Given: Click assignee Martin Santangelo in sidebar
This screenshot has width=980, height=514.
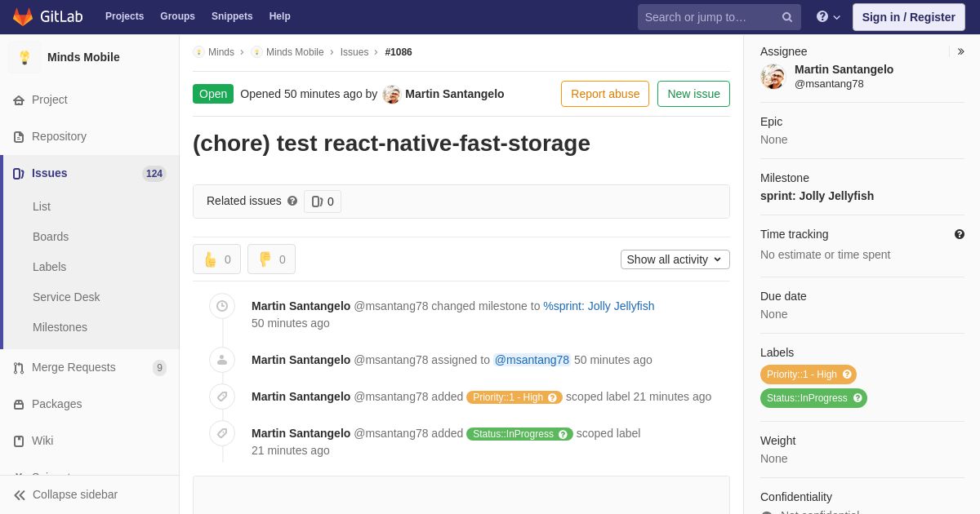Looking at the screenshot, I should tap(844, 69).
